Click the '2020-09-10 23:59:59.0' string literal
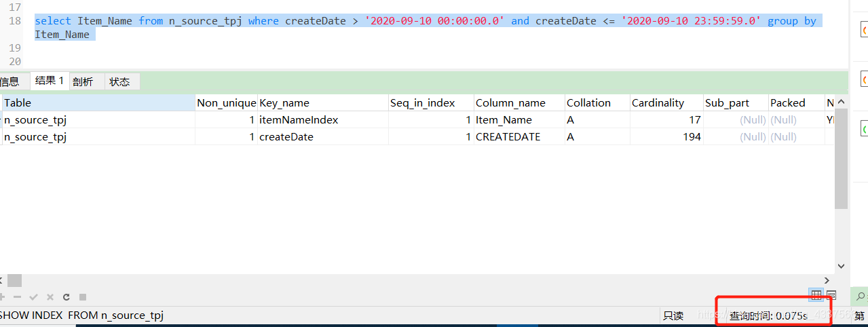Viewport: 868px width, 327px height. [692, 21]
